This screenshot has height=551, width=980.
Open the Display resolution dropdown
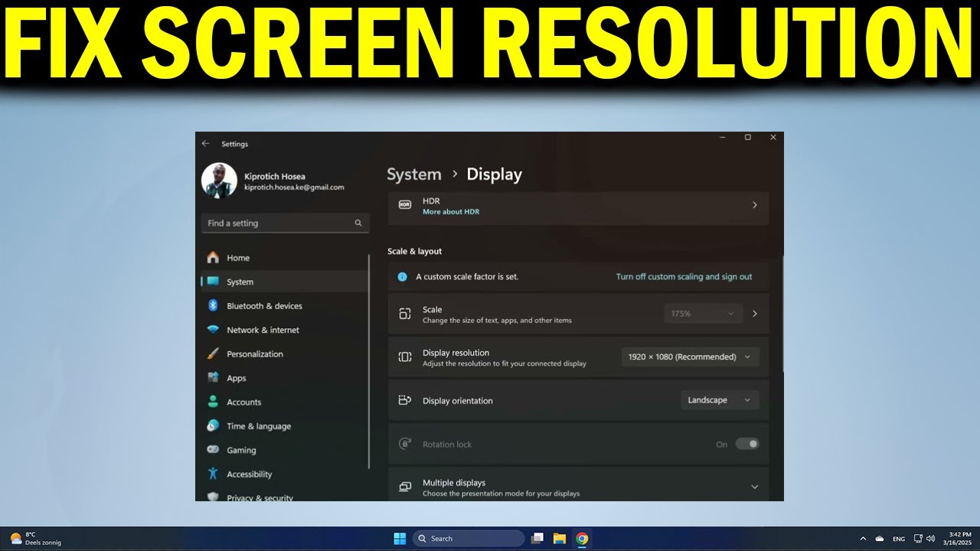pyautogui.click(x=690, y=357)
